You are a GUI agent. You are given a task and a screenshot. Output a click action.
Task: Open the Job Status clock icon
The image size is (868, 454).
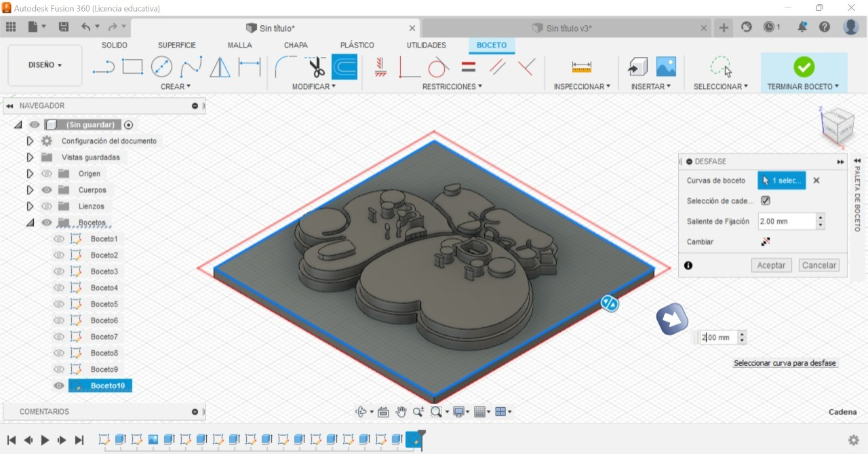(768, 27)
